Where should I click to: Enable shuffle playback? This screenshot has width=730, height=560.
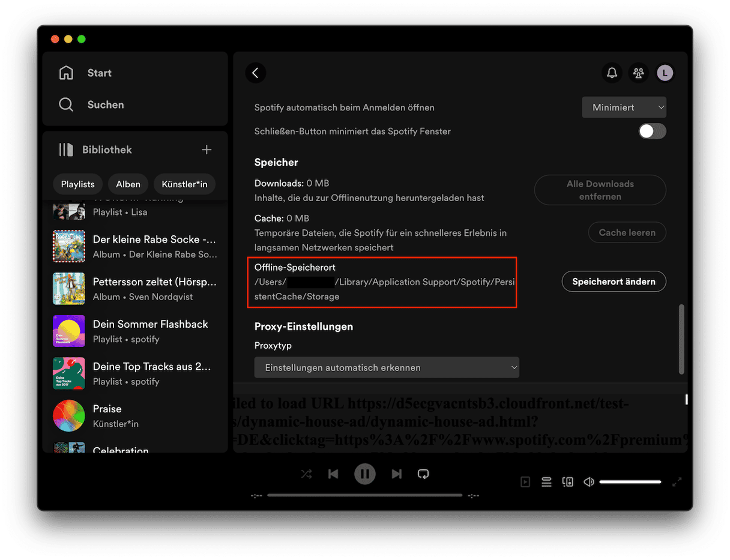tap(306, 474)
